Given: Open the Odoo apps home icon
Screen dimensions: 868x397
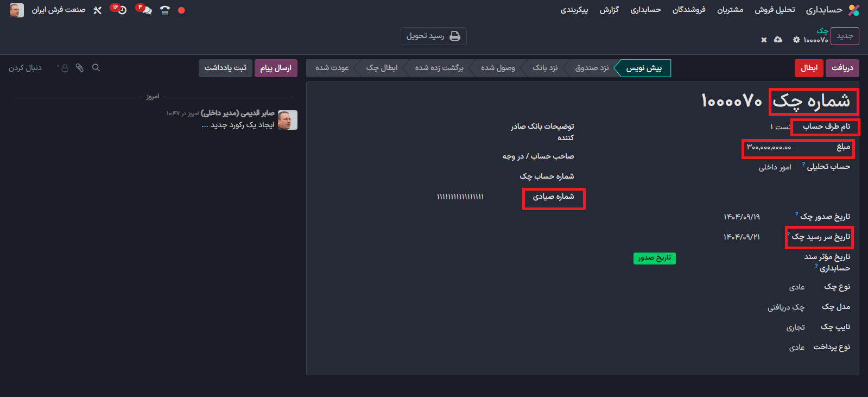Looking at the screenshot, I should tap(854, 10).
